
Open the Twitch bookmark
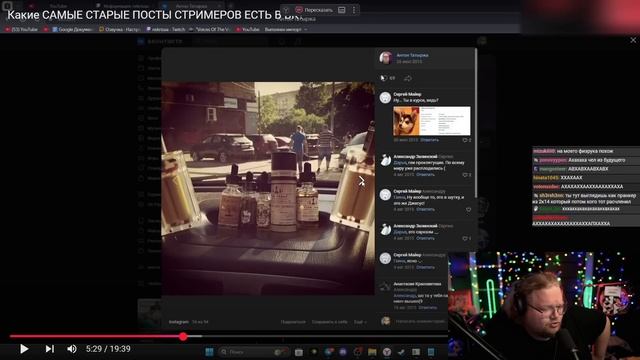(166, 29)
